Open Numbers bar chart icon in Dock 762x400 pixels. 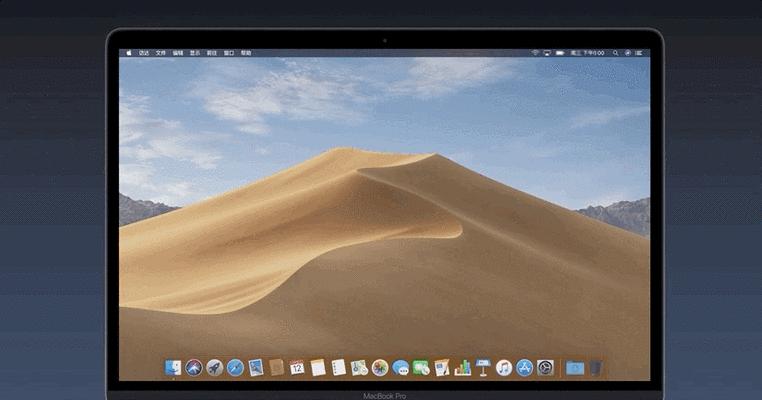click(463, 368)
